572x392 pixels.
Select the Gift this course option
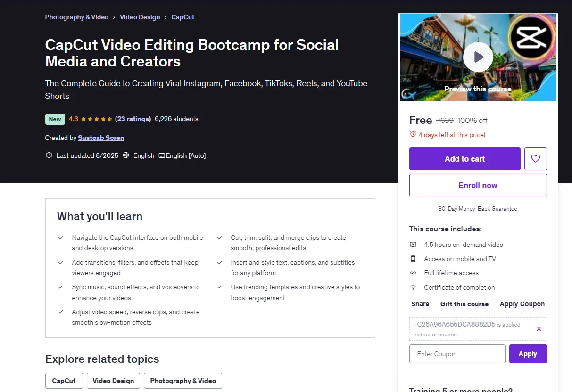coord(464,304)
